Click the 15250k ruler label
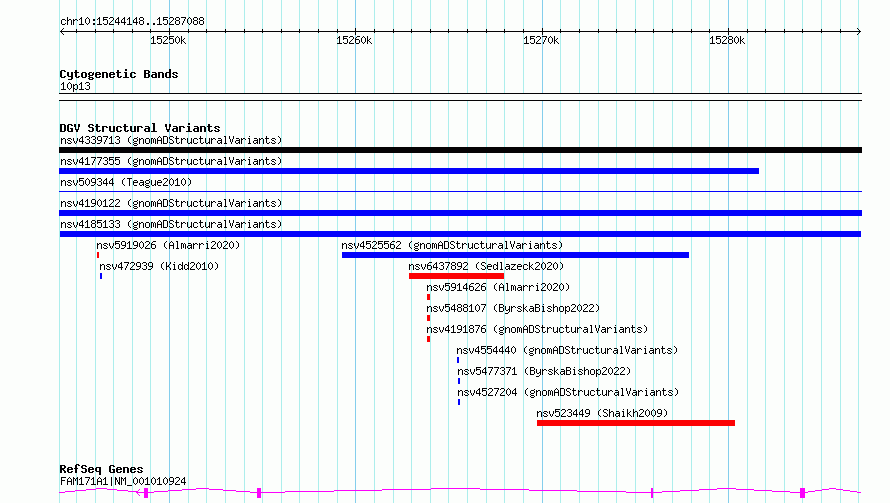 168,40
